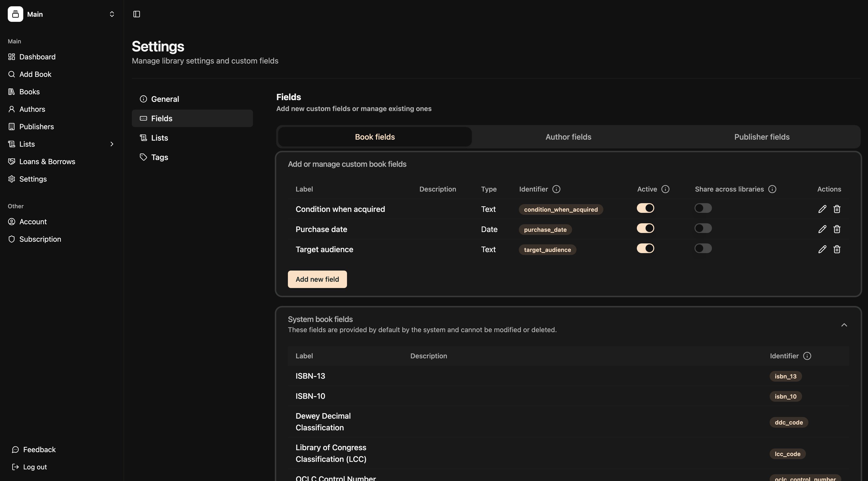Select the Fields settings section

click(192, 118)
